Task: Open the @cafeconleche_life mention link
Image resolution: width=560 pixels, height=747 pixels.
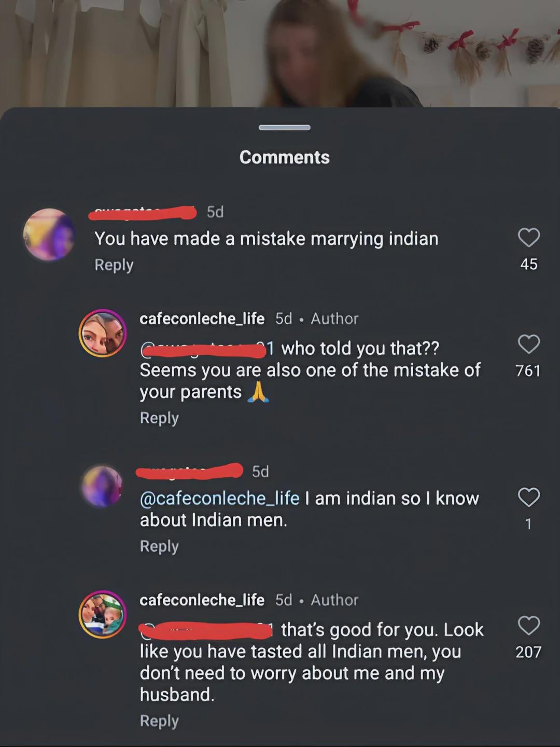Action: coord(220,498)
